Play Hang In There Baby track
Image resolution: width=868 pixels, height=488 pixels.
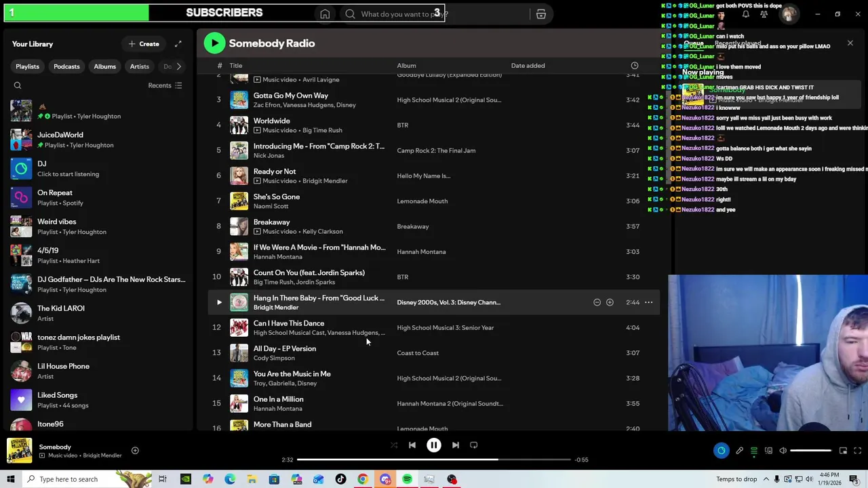tap(219, 302)
